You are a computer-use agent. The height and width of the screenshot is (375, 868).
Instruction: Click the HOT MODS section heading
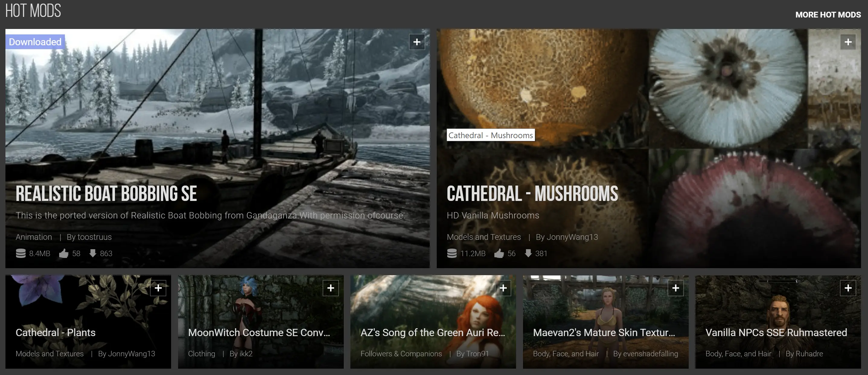[x=33, y=11]
